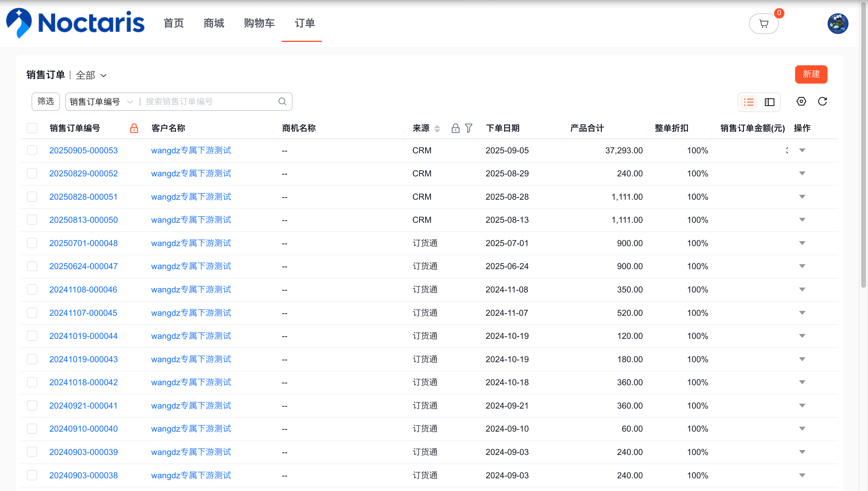This screenshot has height=491, width=868.
Task: Switch to split panel view icon
Action: click(769, 102)
